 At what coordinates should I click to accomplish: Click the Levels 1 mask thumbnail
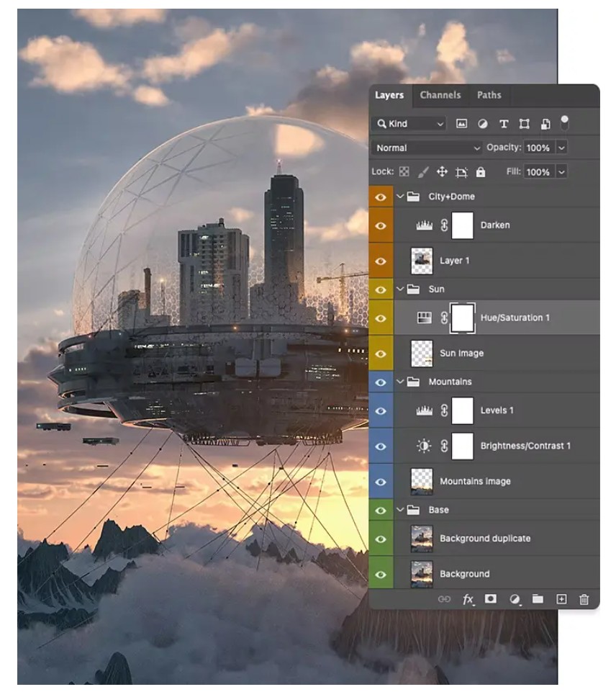coord(463,410)
